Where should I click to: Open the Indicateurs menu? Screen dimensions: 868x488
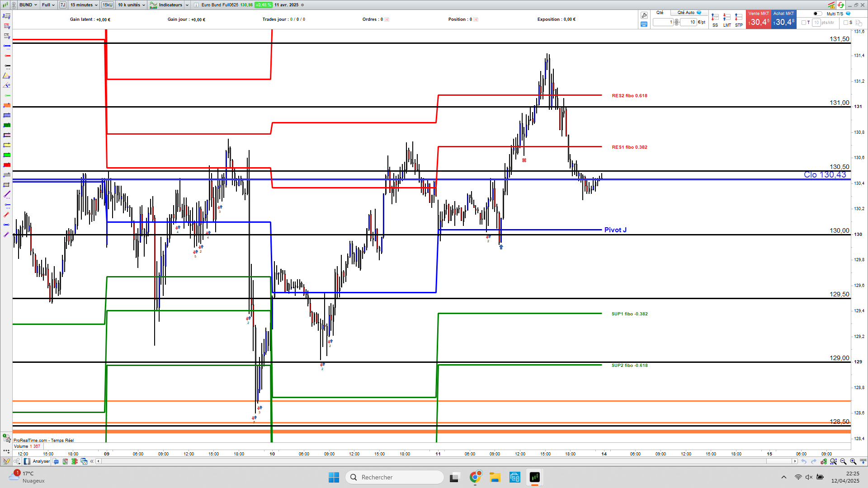point(170,5)
